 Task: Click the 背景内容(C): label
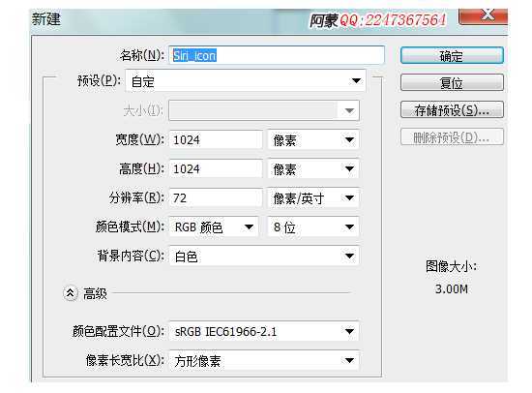pos(131,256)
